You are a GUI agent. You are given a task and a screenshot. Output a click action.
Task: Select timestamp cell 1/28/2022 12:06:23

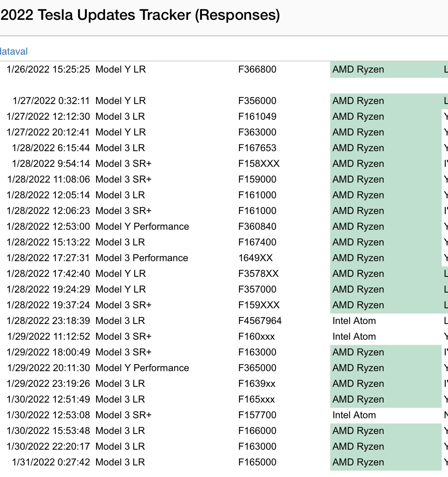click(x=48, y=211)
